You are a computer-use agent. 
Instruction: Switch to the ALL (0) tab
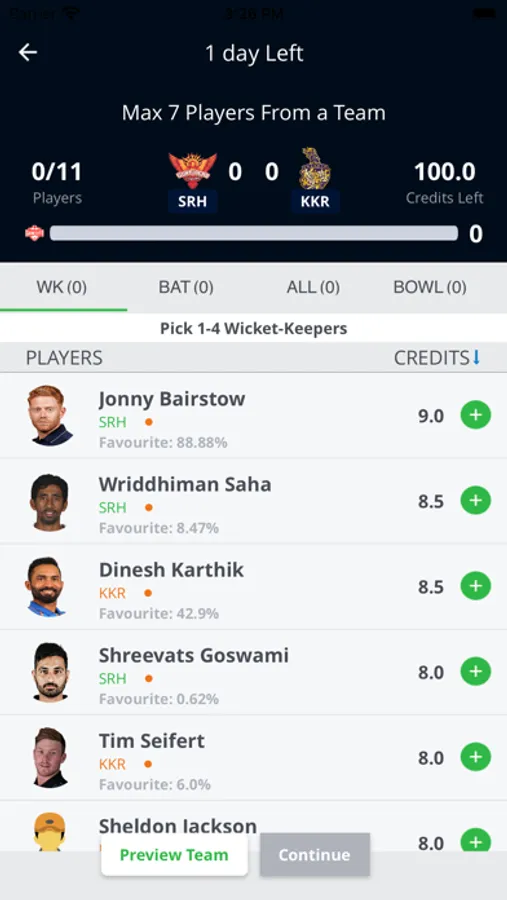313,287
